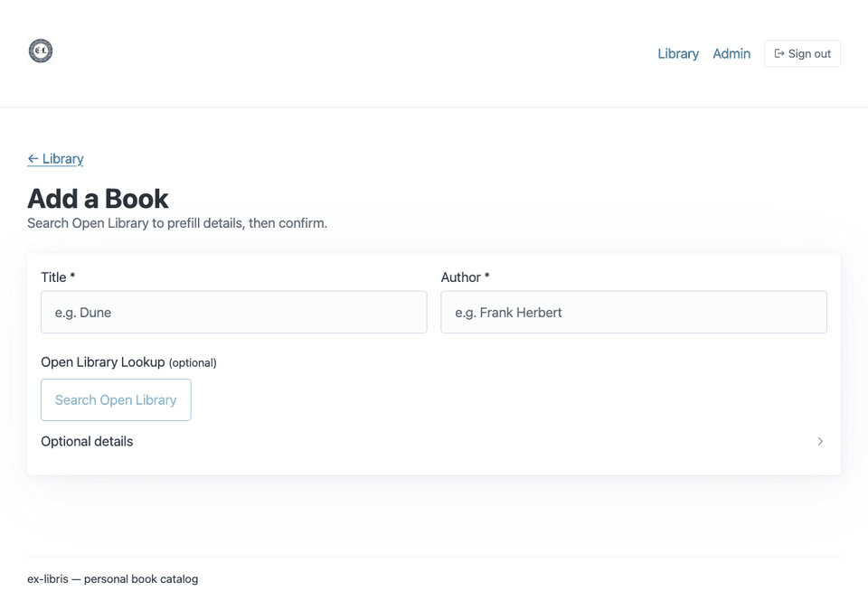Click the Title * field label

point(58,277)
